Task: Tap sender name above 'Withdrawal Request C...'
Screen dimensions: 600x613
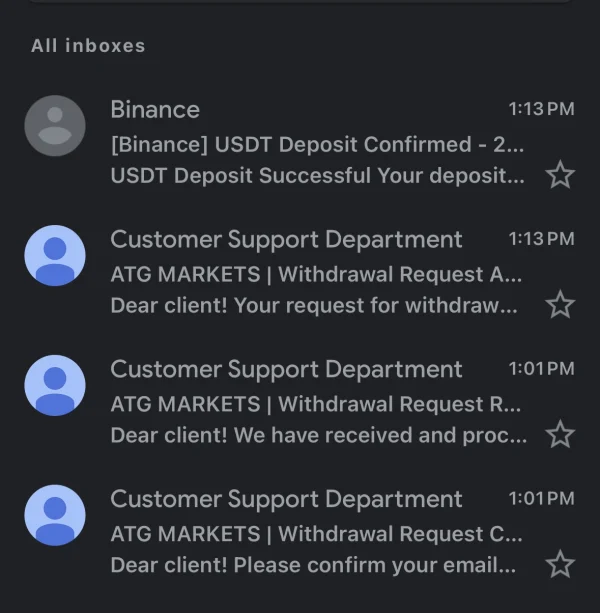Action: [x=286, y=499]
